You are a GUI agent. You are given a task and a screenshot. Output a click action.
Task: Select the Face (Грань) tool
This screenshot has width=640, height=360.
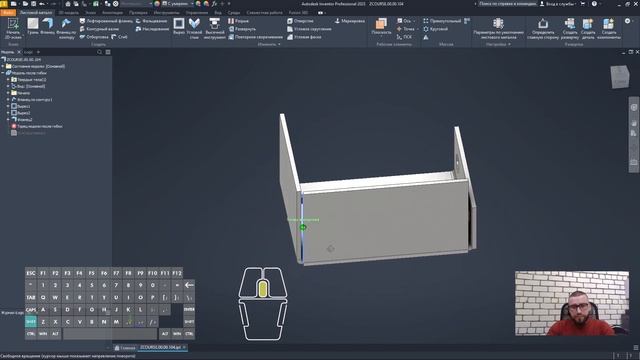33,27
